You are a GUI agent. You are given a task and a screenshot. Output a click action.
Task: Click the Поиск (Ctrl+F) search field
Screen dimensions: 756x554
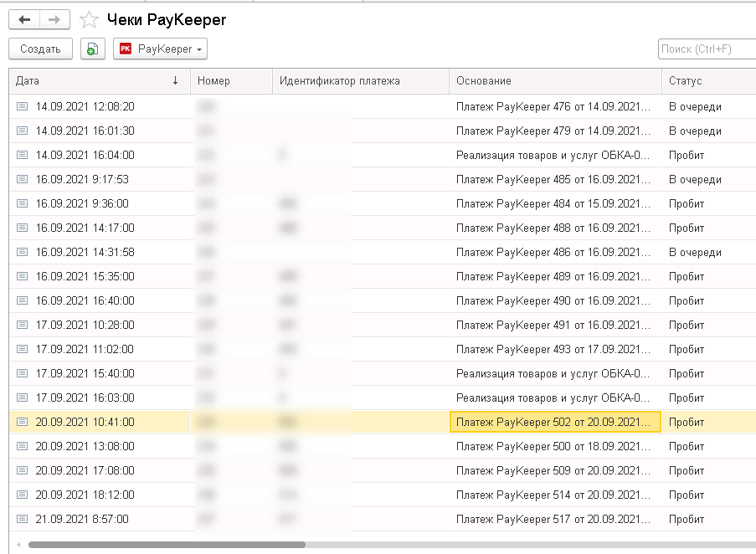click(x=705, y=49)
